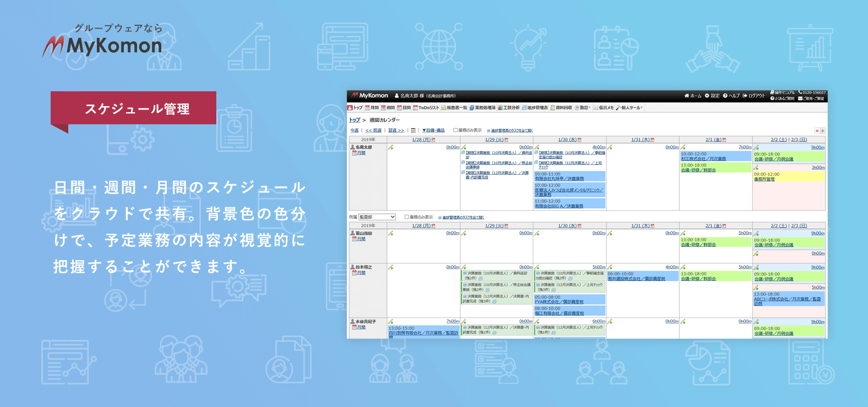Open the ご意見・ご要望 mail link
This screenshot has height=407, width=868.
[x=811, y=98]
